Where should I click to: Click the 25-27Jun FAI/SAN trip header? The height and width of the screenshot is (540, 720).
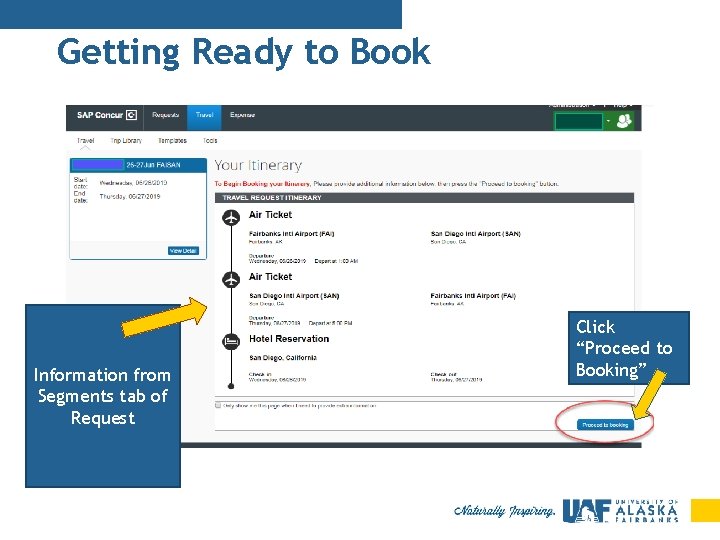pos(138,165)
